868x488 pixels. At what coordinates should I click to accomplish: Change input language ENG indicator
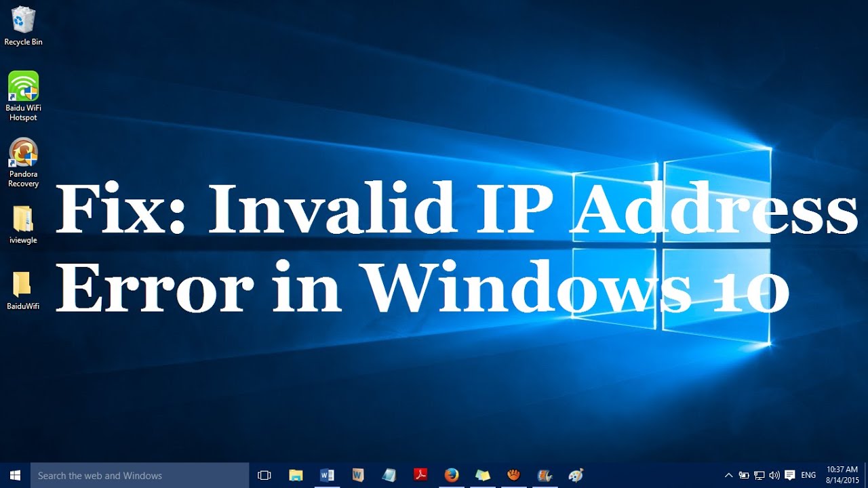coord(808,475)
